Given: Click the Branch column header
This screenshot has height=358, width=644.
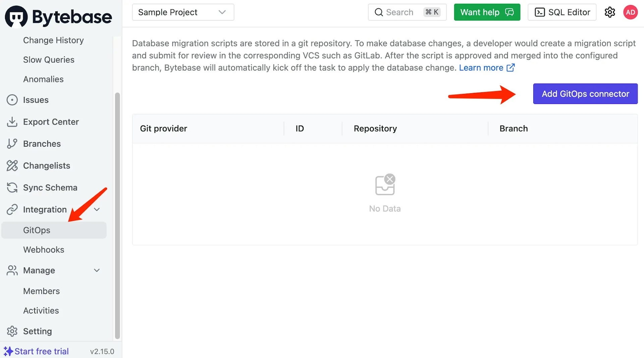Looking at the screenshot, I should pos(514,129).
